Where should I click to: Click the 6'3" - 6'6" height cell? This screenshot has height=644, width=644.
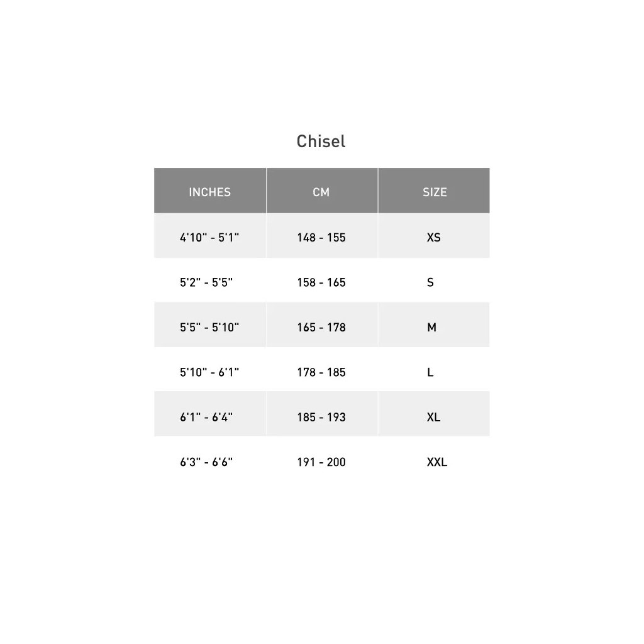(206, 462)
